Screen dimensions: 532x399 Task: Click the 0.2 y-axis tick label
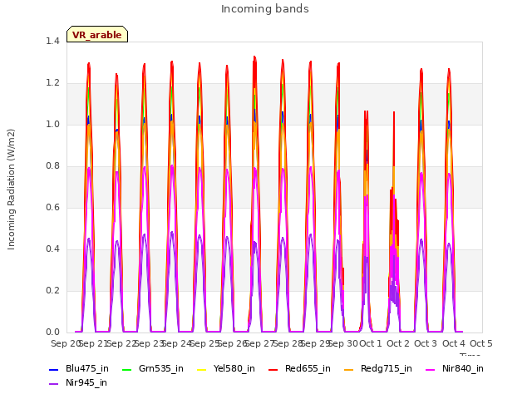tap(52, 290)
